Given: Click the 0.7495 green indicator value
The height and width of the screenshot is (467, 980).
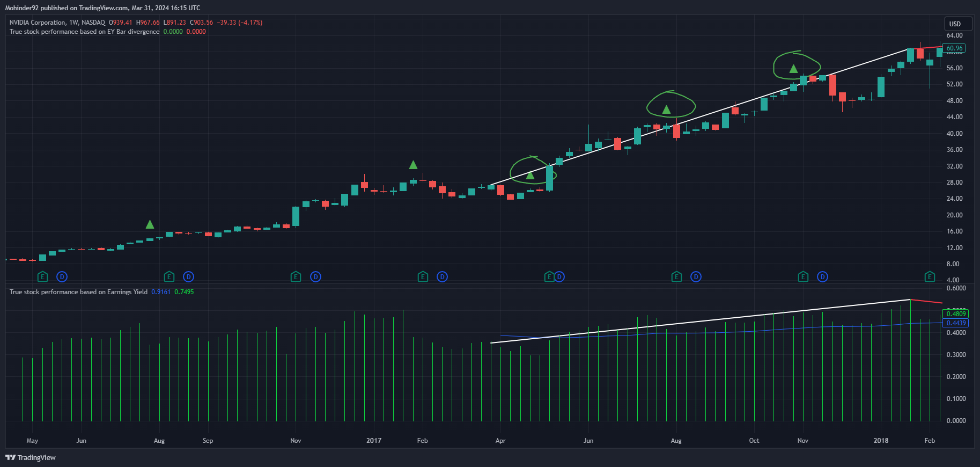Looking at the screenshot, I should (x=184, y=292).
